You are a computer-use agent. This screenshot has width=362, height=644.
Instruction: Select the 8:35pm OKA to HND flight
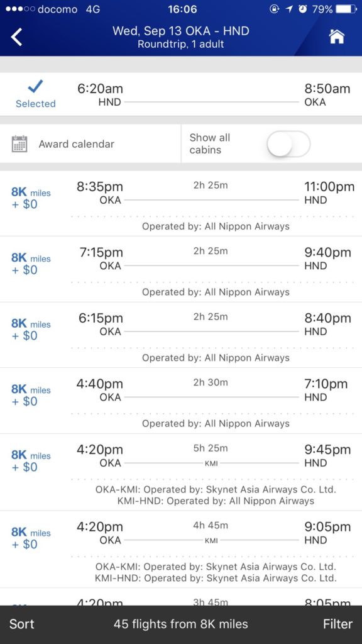181,203
